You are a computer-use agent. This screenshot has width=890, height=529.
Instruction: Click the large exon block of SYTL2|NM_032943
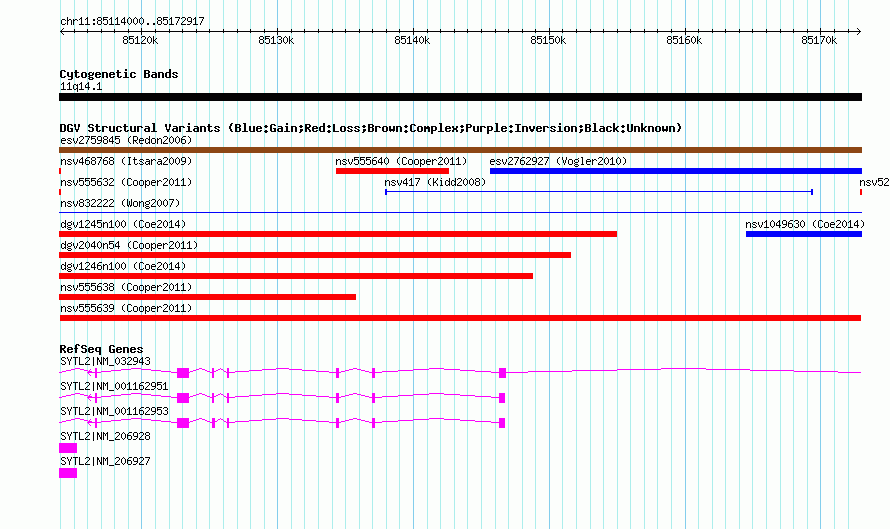[183, 373]
